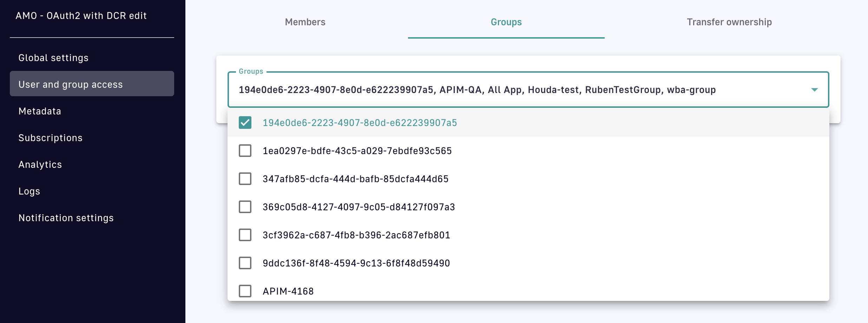
Task: View the Logs section
Action: pos(29,191)
